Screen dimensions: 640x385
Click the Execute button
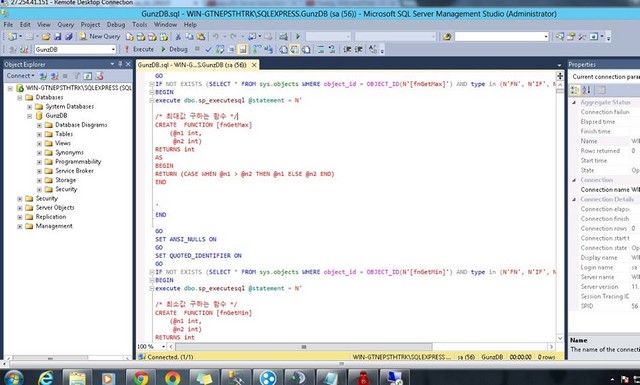click(139, 49)
